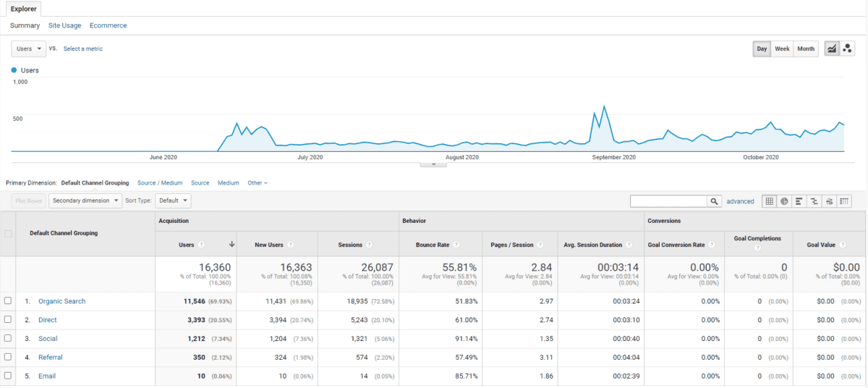The image size is (868, 388).
Task: Select the Data table view icon
Action: [770, 201]
